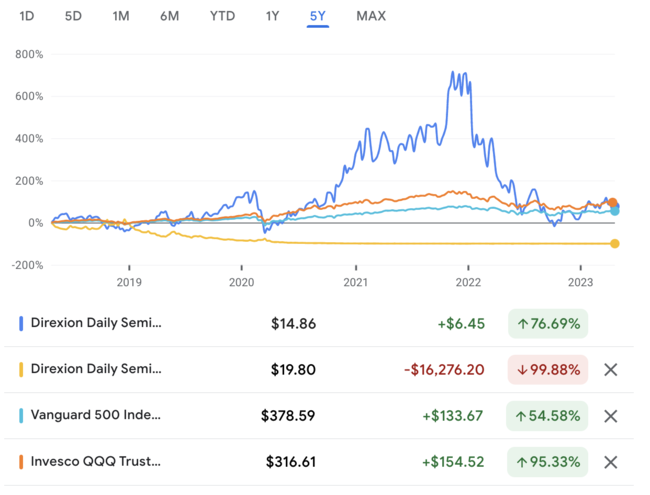This screenshot has width=650, height=495.
Task: Choose the 1Y range tab
Action: 272,16
